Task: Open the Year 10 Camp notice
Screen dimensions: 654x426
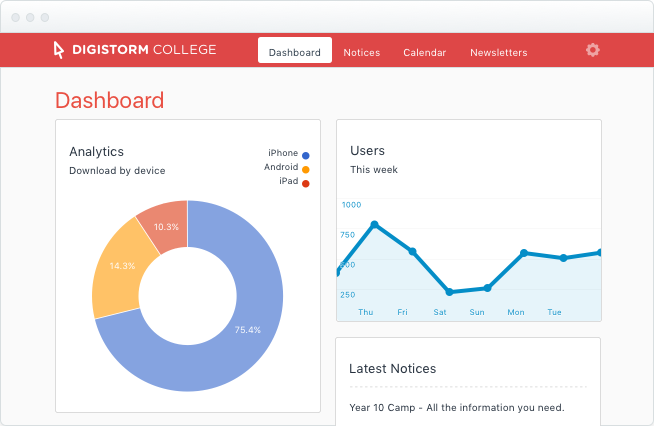Action: coord(457,408)
